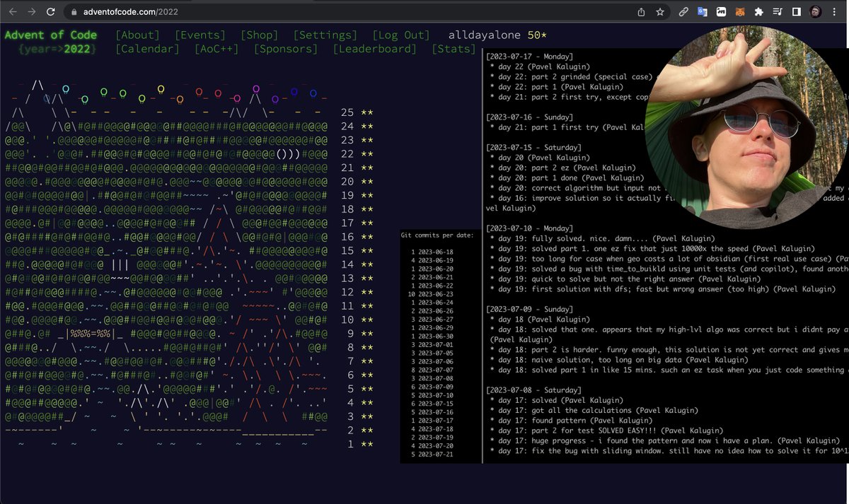
Task: Open the Google Translate extension
Action: tap(703, 12)
